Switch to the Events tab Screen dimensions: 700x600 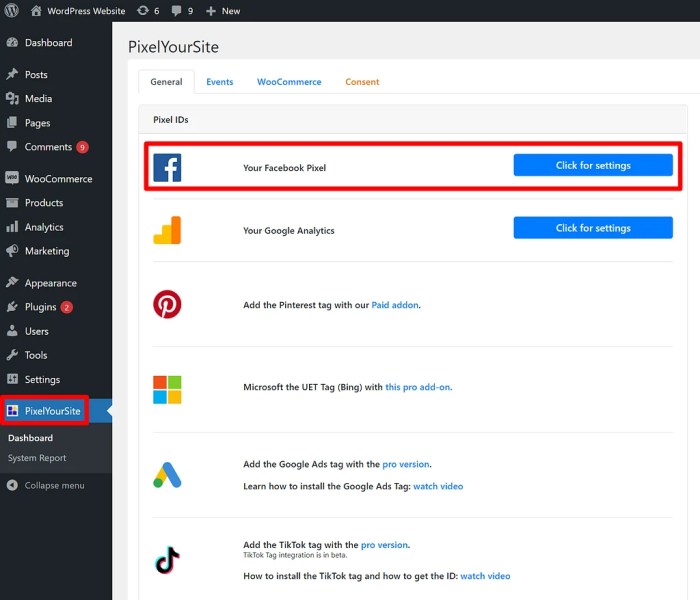coord(219,82)
